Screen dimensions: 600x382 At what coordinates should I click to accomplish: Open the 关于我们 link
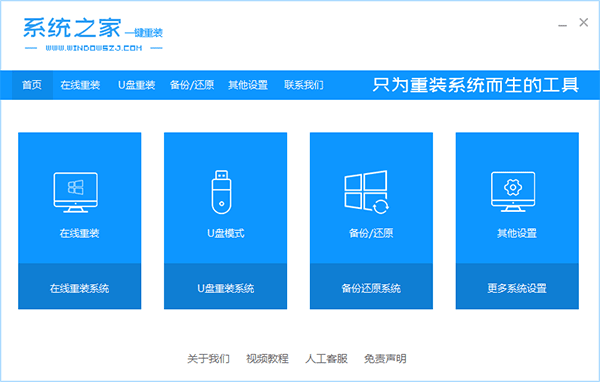[x=208, y=359]
